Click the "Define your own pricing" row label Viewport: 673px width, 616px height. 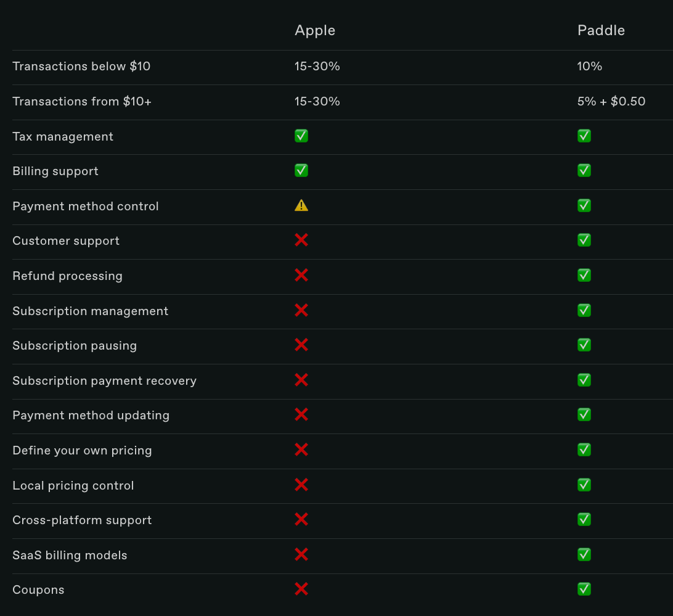(x=82, y=450)
